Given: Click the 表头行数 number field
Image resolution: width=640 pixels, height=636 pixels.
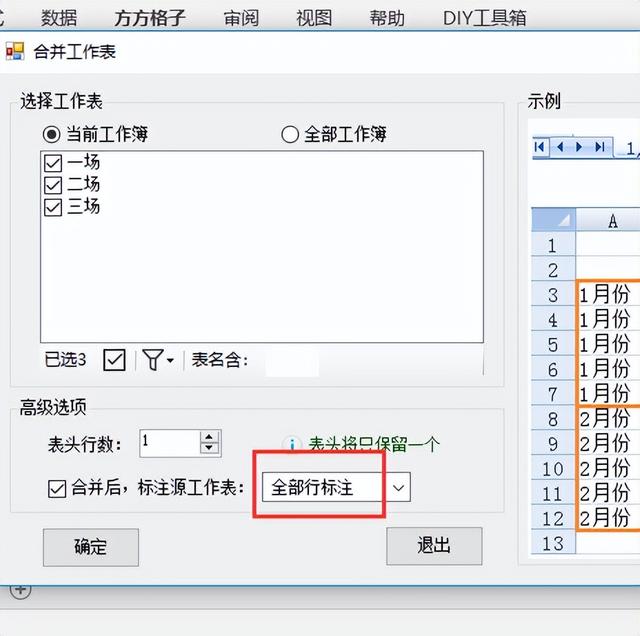Looking at the screenshot, I should (169, 443).
